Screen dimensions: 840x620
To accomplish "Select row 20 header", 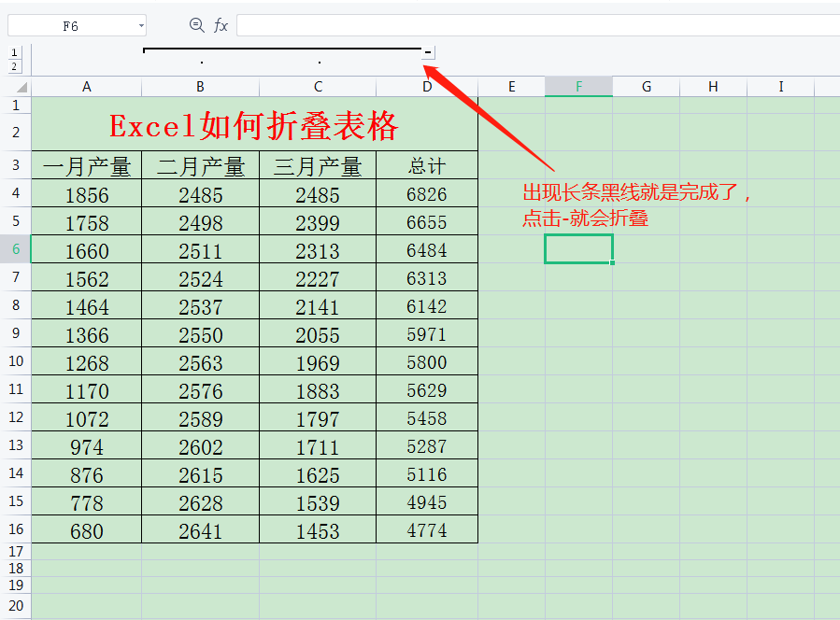I will [x=16, y=606].
